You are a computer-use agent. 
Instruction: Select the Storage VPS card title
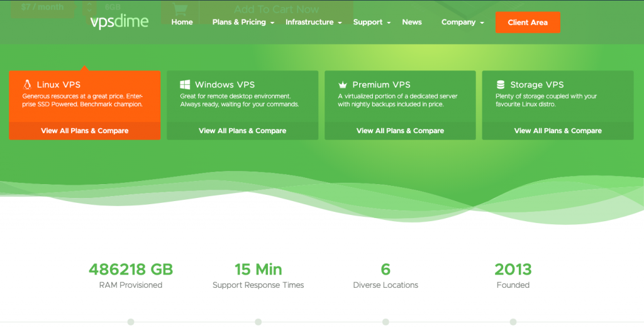pos(537,85)
